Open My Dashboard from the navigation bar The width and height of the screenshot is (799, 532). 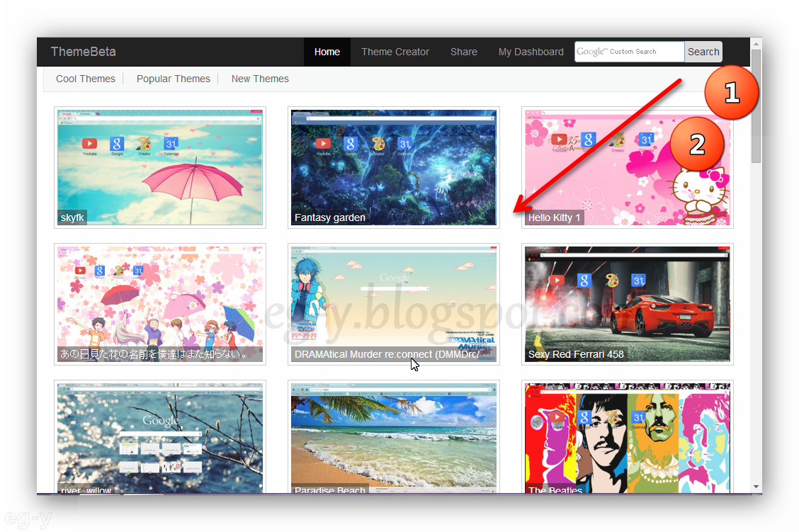coord(531,52)
